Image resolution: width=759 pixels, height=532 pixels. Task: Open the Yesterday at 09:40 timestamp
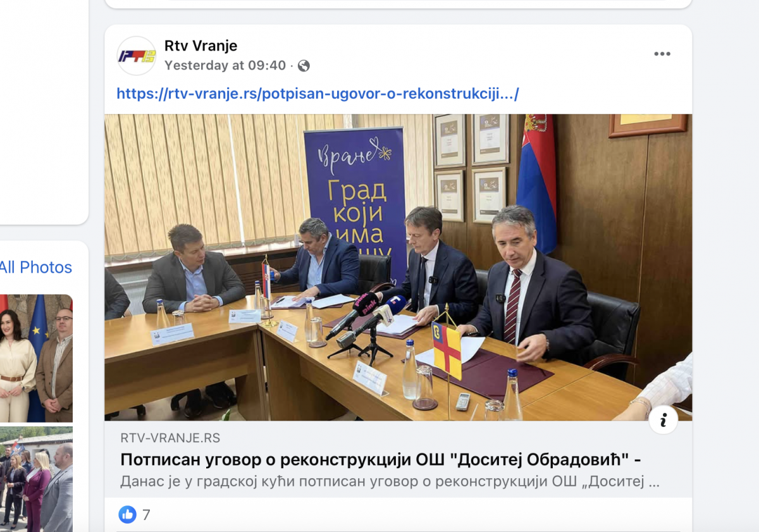(225, 65)
